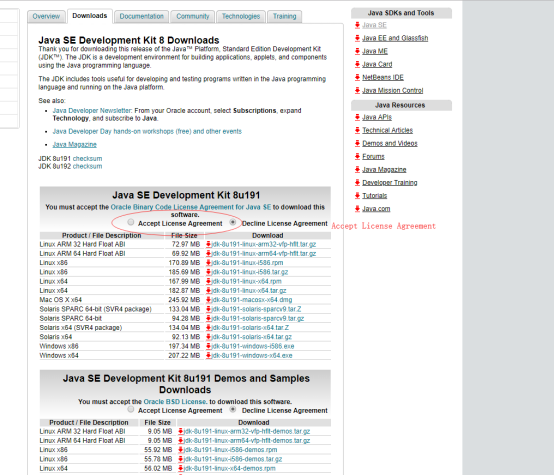Accept License Agreement for Demos and Samples

[x=131, y=409]
